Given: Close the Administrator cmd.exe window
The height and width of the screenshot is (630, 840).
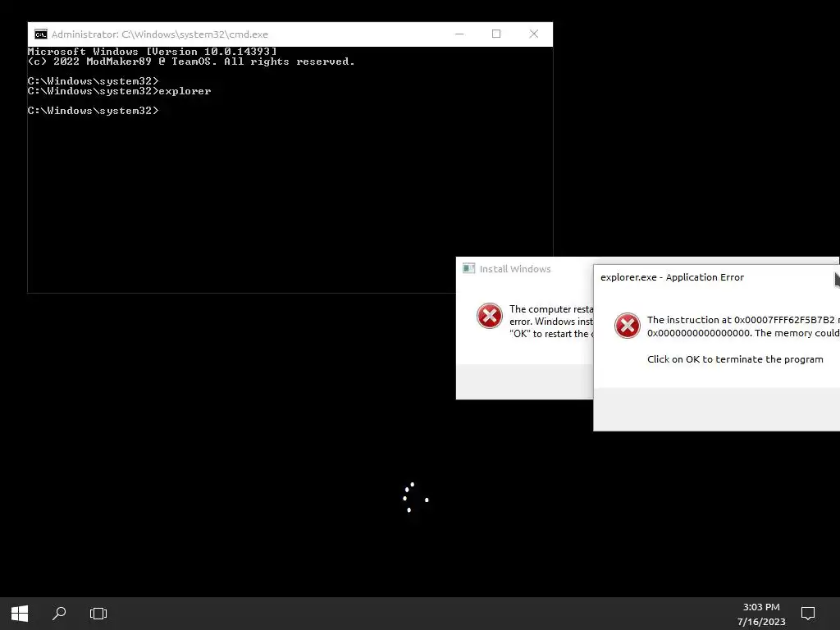Looking at the screenshot, I should [533, 34].
